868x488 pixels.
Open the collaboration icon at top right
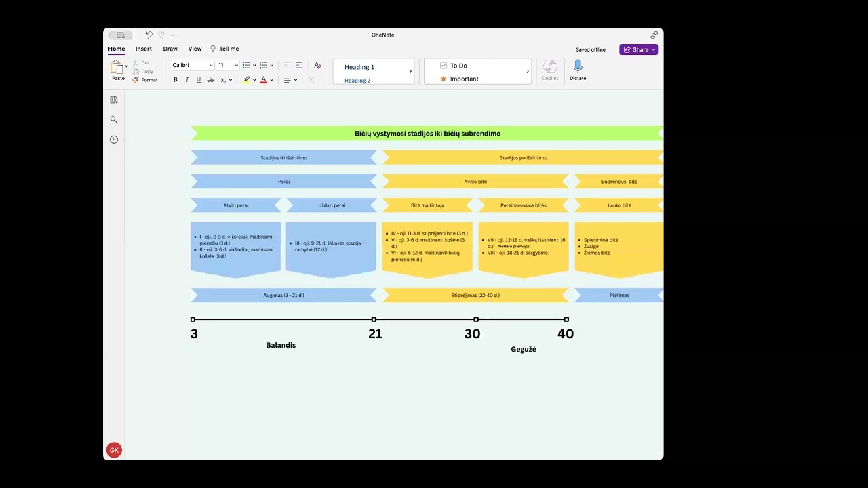(x=654, y=35)
